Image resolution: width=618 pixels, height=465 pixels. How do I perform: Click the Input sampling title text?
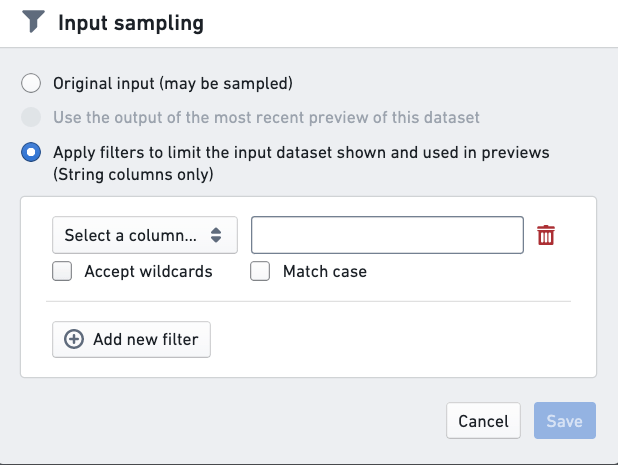pos(131,23)
